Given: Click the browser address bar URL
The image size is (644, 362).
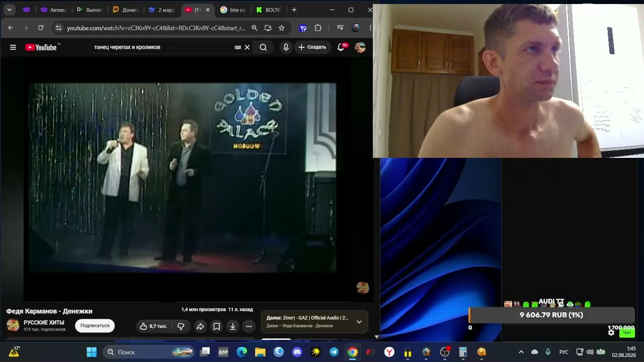Looking at the screenshot, I should tap(156, 28).
